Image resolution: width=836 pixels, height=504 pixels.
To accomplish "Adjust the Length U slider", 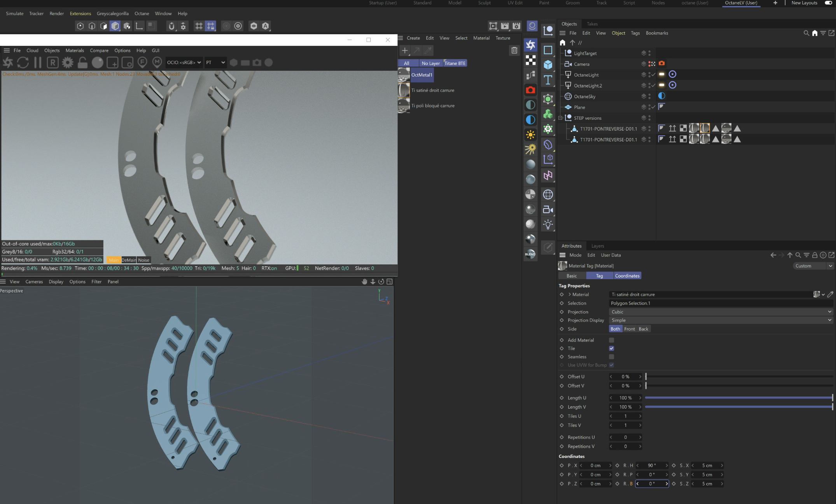I will pyautogui.click(x=739, y=398).
